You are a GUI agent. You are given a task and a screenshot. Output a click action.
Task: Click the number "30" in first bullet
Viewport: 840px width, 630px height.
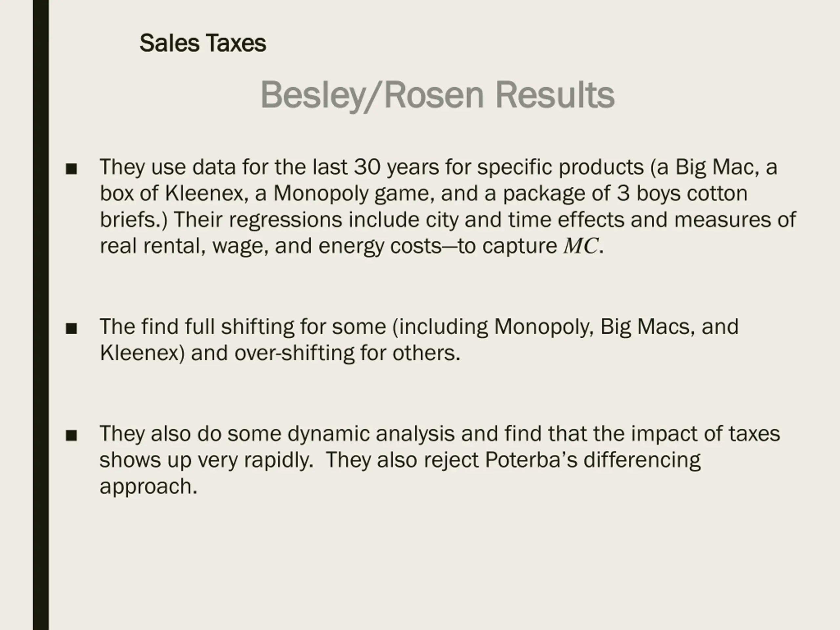pyautogui.click(x=367, y=167)
